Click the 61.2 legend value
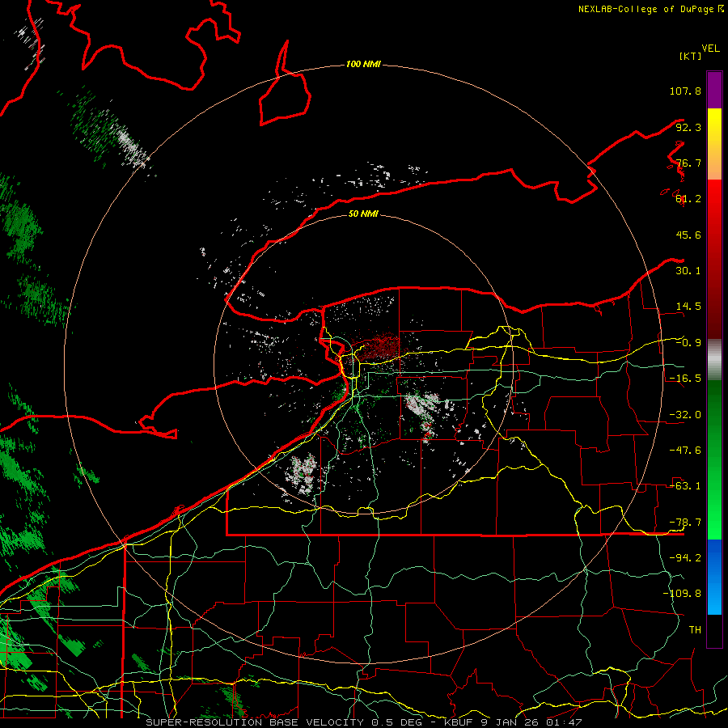728x728 pixels. click(x=688, y=199)
